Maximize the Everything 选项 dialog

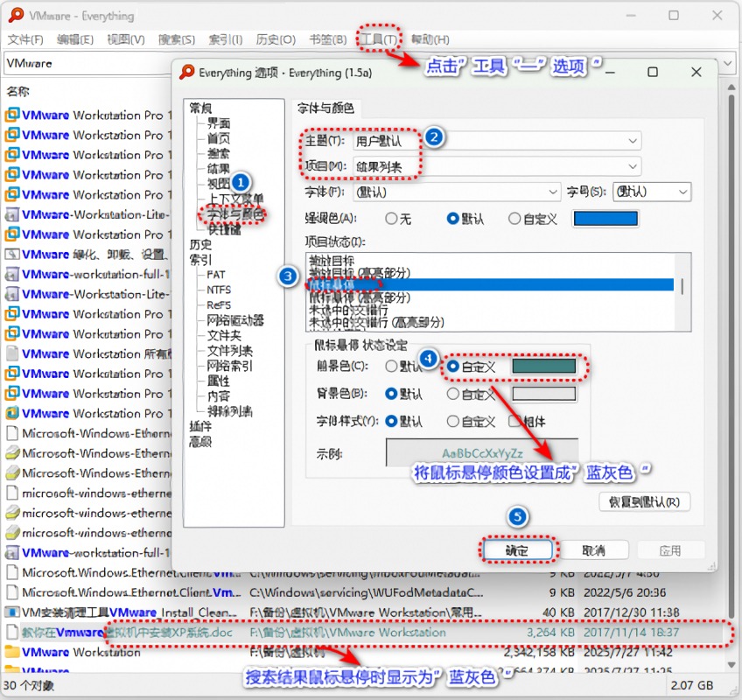[x=653, y=72]
